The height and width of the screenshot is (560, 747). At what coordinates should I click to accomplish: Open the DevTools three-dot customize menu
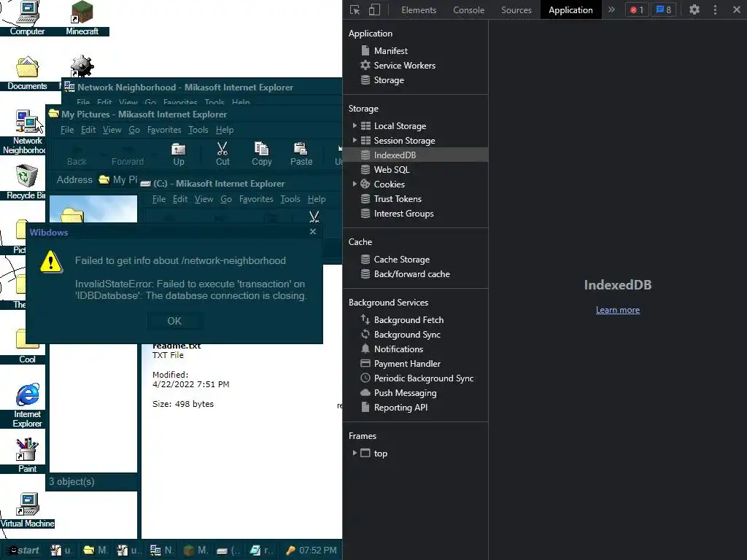pos(715,9)
